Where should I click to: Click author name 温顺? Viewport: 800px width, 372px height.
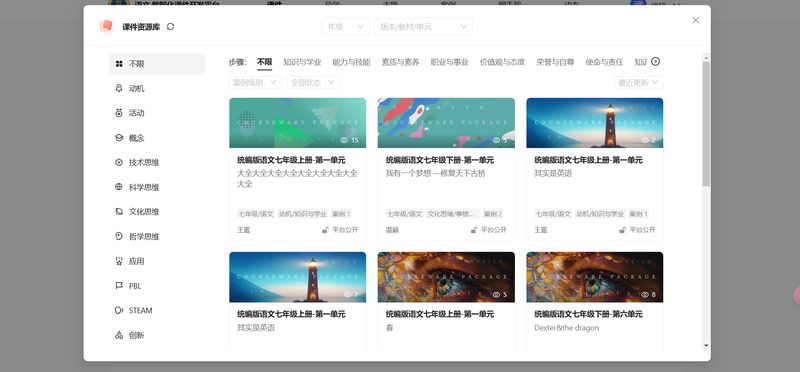point(392,230)
